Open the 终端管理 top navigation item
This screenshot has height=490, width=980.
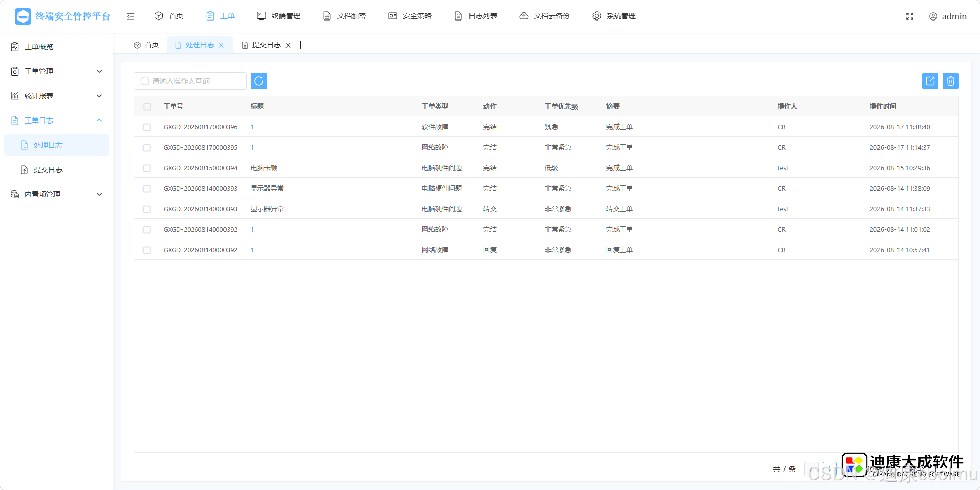279,16
